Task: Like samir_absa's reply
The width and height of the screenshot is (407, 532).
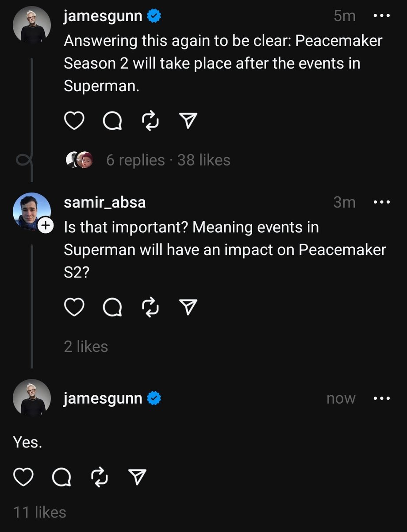Action: (74, 307)
